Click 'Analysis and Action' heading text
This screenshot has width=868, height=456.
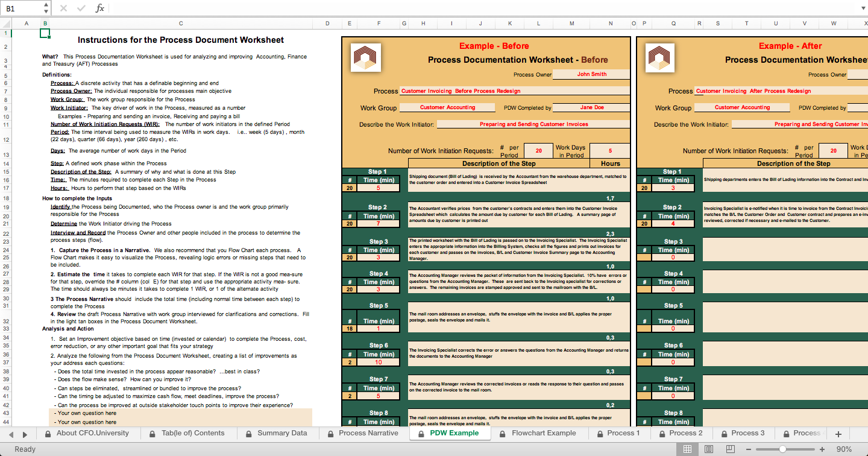click(x=68, y=329)
